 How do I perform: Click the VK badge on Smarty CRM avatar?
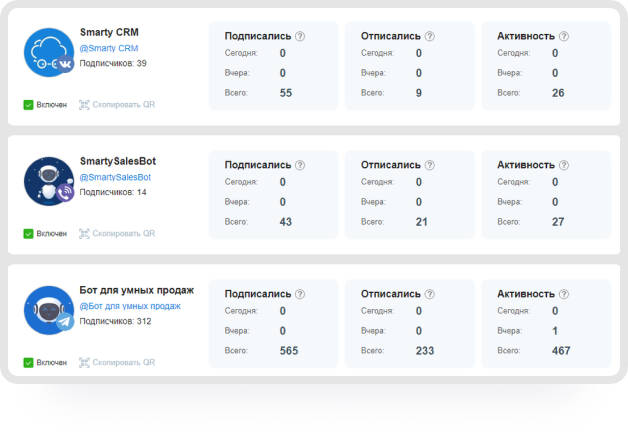click(x=65, y=64)
